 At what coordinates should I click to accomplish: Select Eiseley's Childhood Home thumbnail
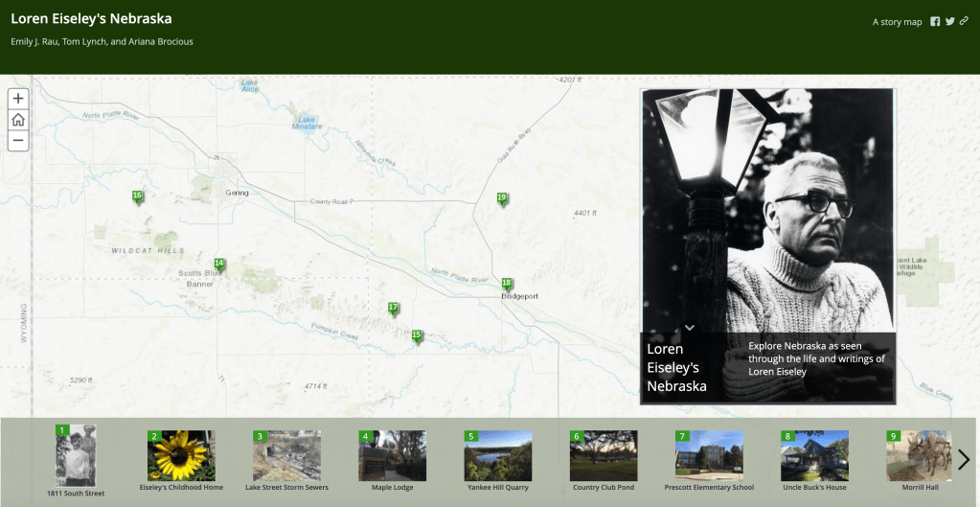181,456
